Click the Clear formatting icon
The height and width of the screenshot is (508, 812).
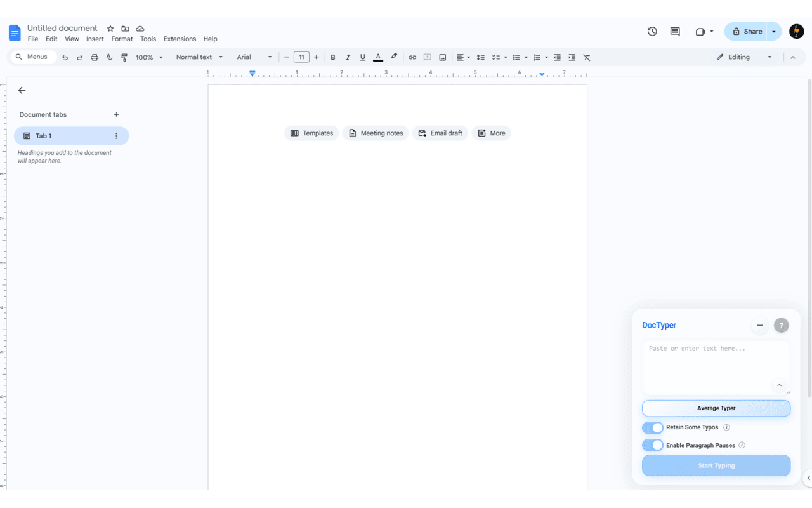[x=587, y=57]
